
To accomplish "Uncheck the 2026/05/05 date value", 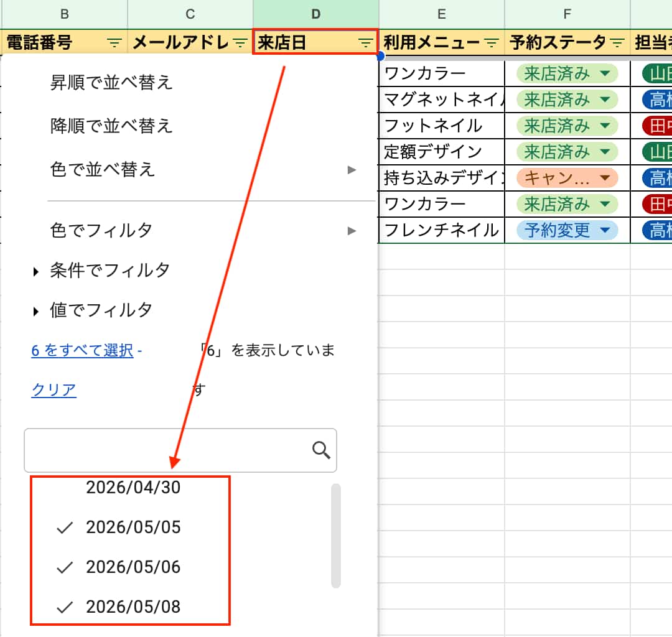I will (x=119, y=528).
